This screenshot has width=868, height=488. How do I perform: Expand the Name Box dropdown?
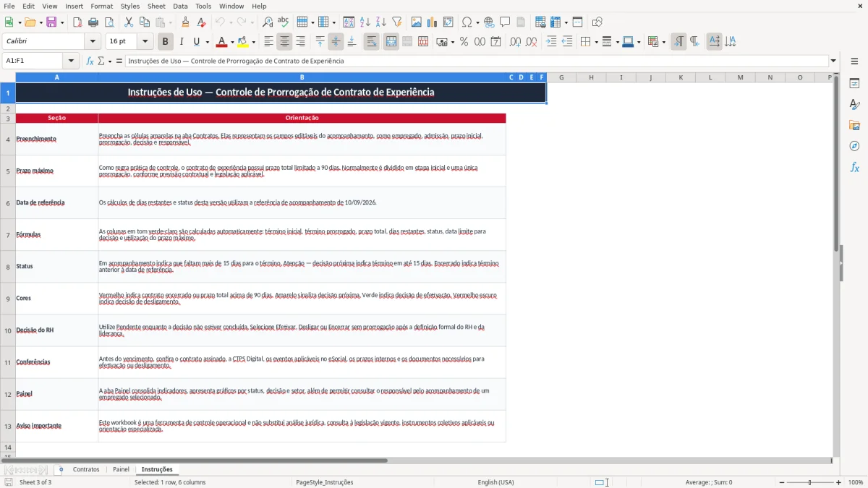pyautogui.click(x=71, y=61)
